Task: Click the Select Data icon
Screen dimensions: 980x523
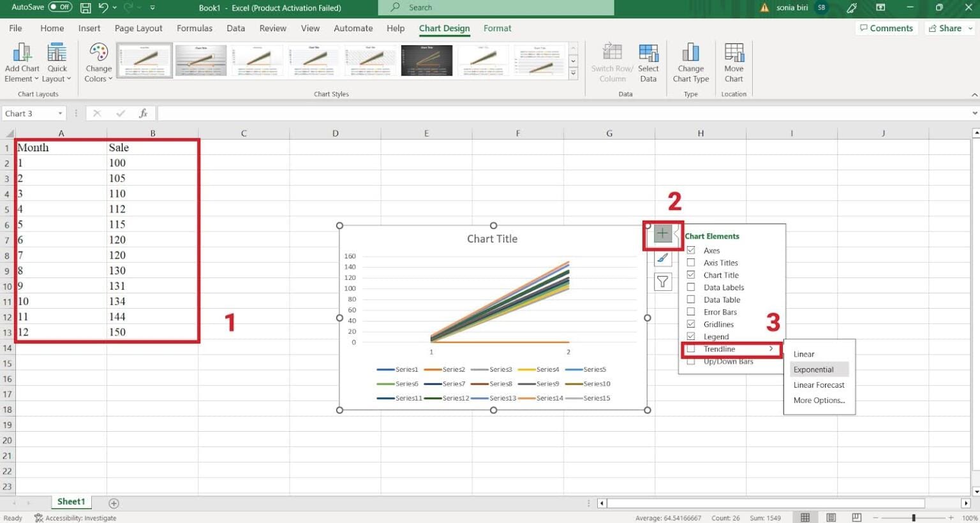Action: 648,61
